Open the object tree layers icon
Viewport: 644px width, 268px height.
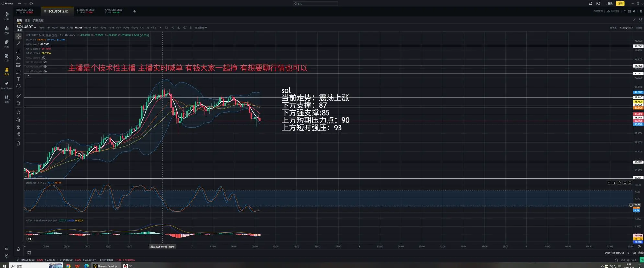[x=18, y=249]
